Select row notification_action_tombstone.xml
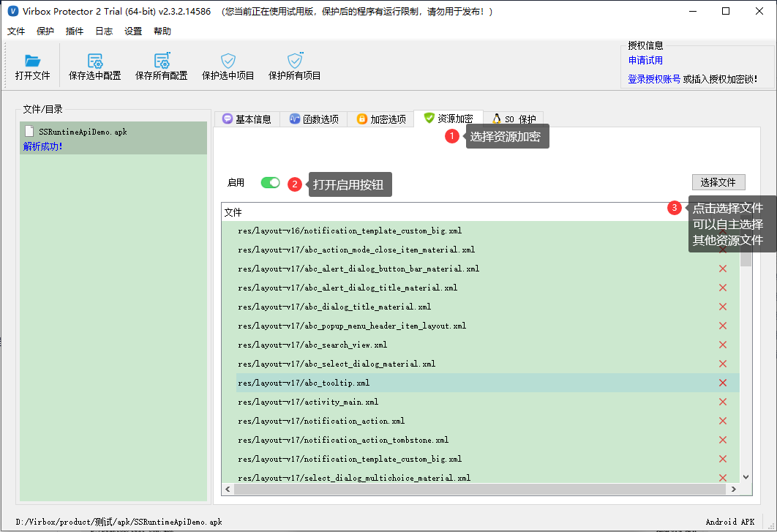Image resolution: width=777 pixels, height=532 pixels. pyautogui.click(x=487, y=440)
